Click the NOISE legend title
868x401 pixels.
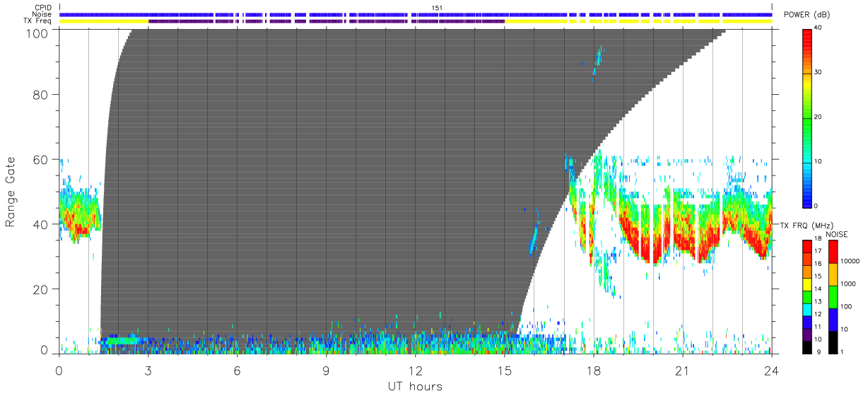click(838, 233)
